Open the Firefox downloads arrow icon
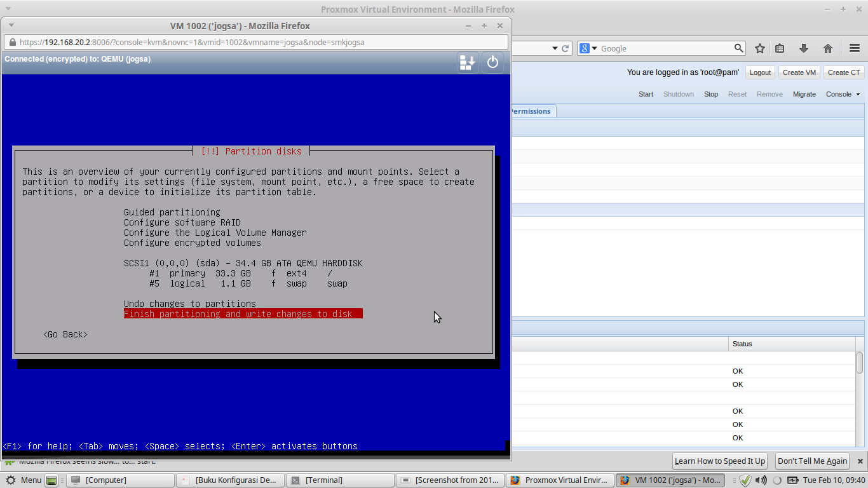Image resolution: width=868 pixels, height=488 pixels. tap(804, 48)
